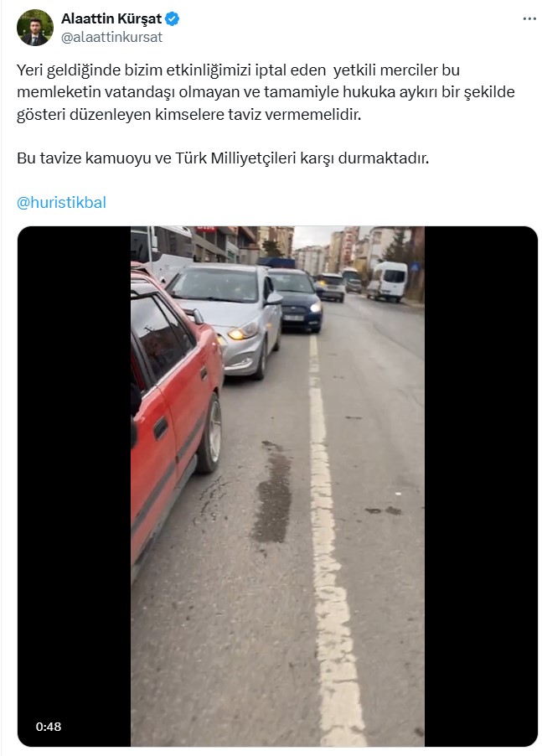Click the 0:48 video duration label
Viewport: 542px width, 756px height.
pos(49,727)
